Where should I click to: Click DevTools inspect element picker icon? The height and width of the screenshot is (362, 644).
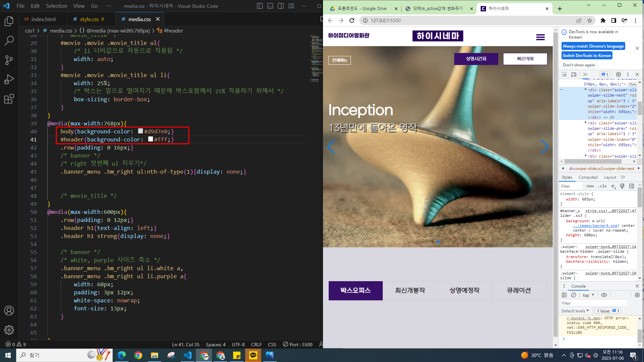pos(564,74)
